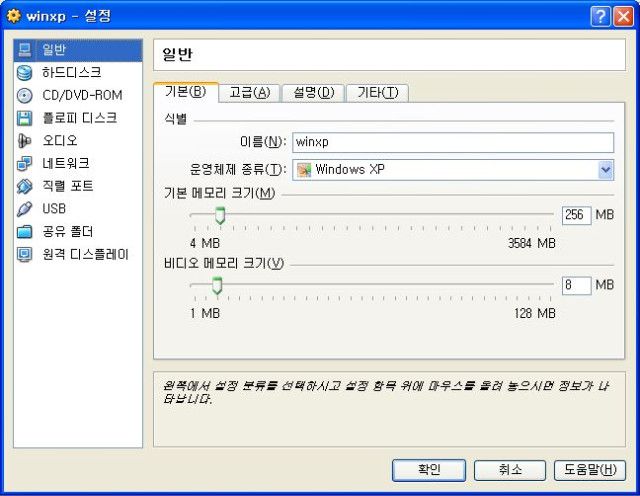Viewport: 640px width, 496px height.
Task: Switch to the 기타(T) tab
Action: pyautogui.click(x=378, y=93)
